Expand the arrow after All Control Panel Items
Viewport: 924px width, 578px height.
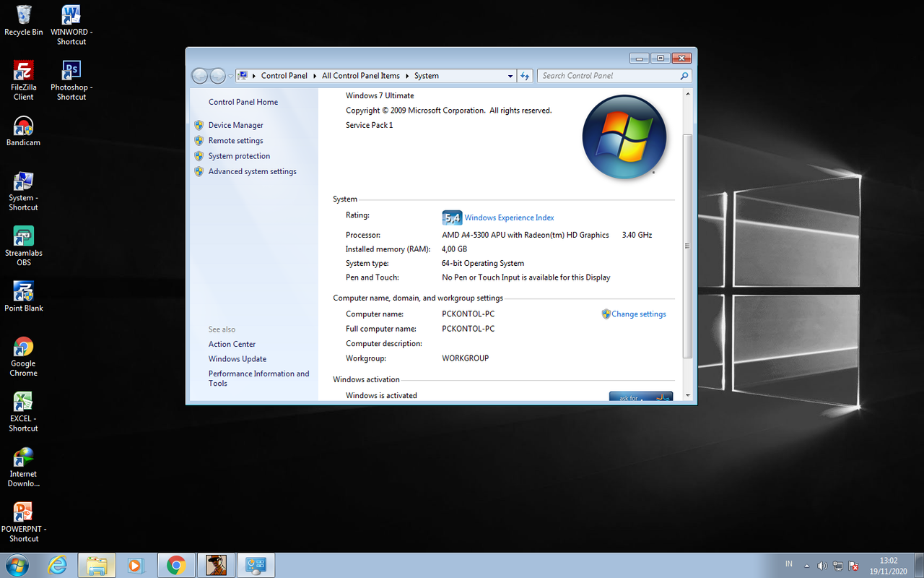click(x=407, y=76)
